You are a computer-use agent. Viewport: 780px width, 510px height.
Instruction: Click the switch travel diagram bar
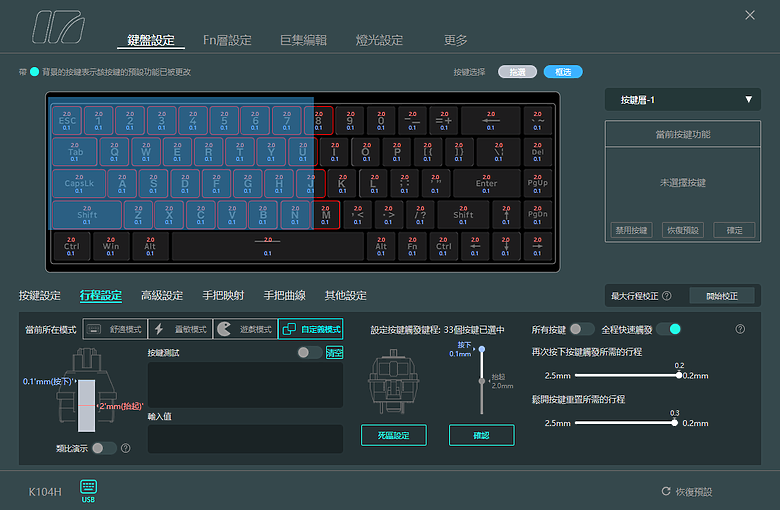[86, 406]
